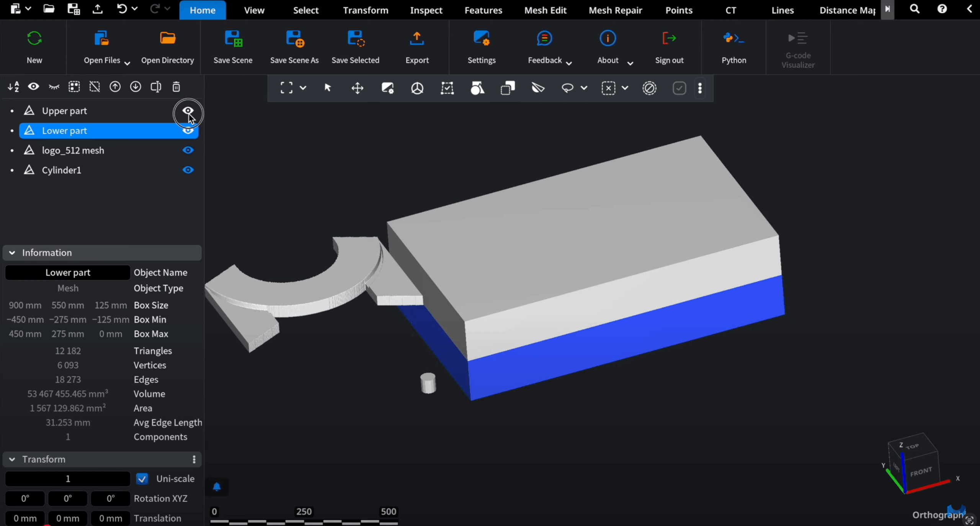Toggle visibility of logo_512 mesh
This screenshot has height=526, width=980.
pyautogui.click(x=188, y=150)
